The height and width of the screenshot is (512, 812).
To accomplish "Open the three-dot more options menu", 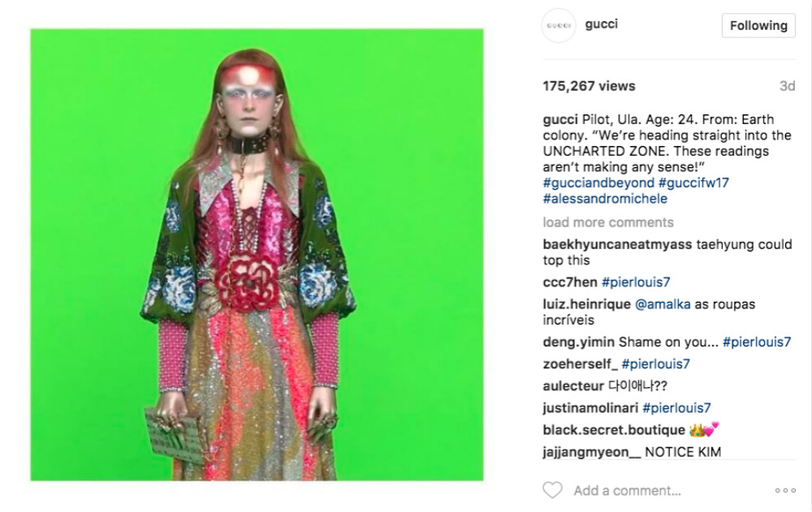I will click(x=785, y=490).
